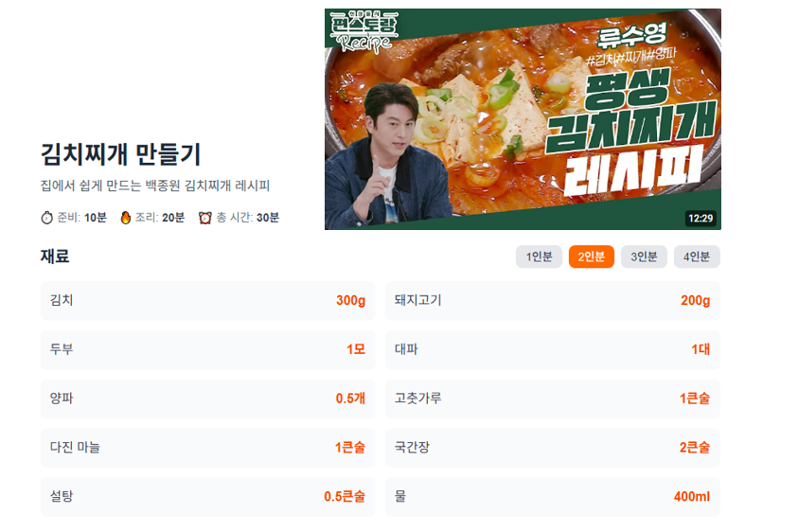Play the 김치찌개 recipe video thumbnail
Screen dimensions: 798x532
tap(523, 119)
